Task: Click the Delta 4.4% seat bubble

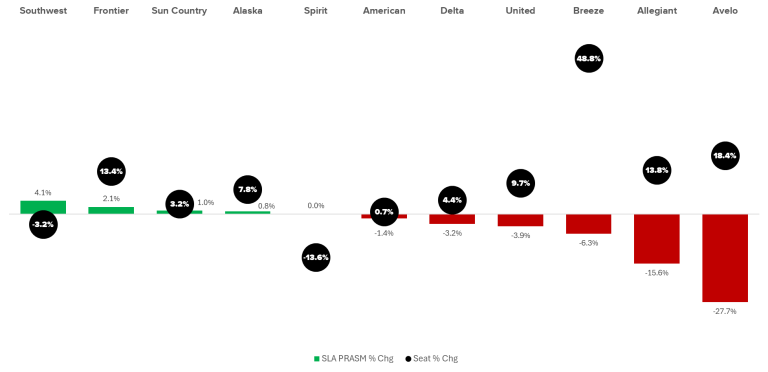Action: [452, 200]
